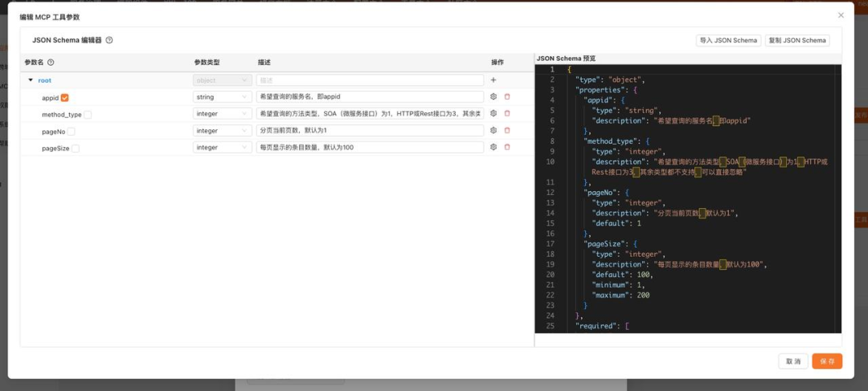Click 导入 JSON Schema button

pos(728,40)
